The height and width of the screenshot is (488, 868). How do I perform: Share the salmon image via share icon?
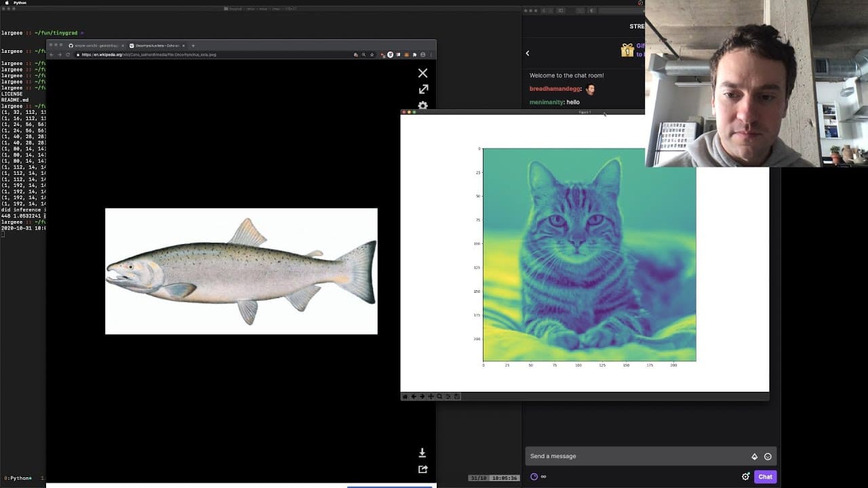pyautogui.click(x=422, y=469)
